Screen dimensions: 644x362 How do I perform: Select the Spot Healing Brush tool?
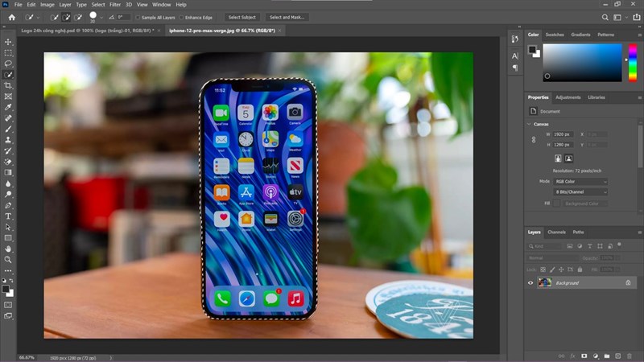point(8,118)
